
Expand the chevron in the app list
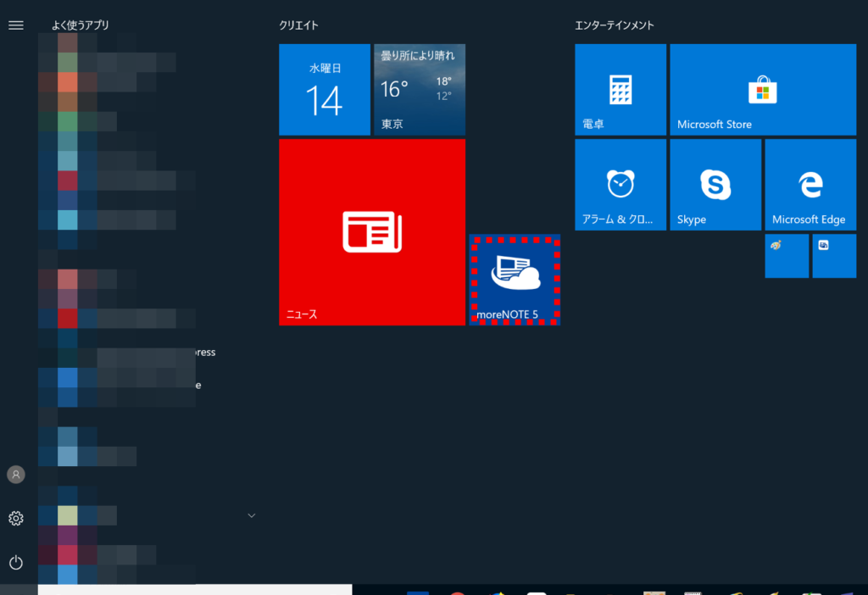pos(251,515)
